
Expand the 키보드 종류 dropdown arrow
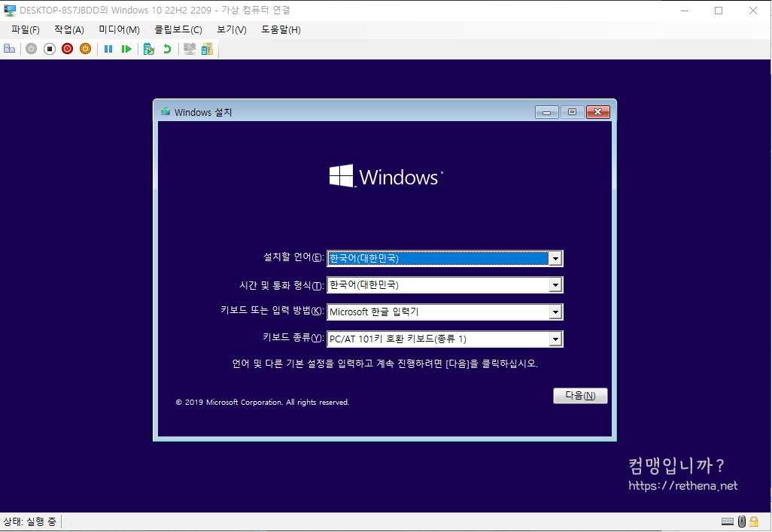click(x=555, y=339)
